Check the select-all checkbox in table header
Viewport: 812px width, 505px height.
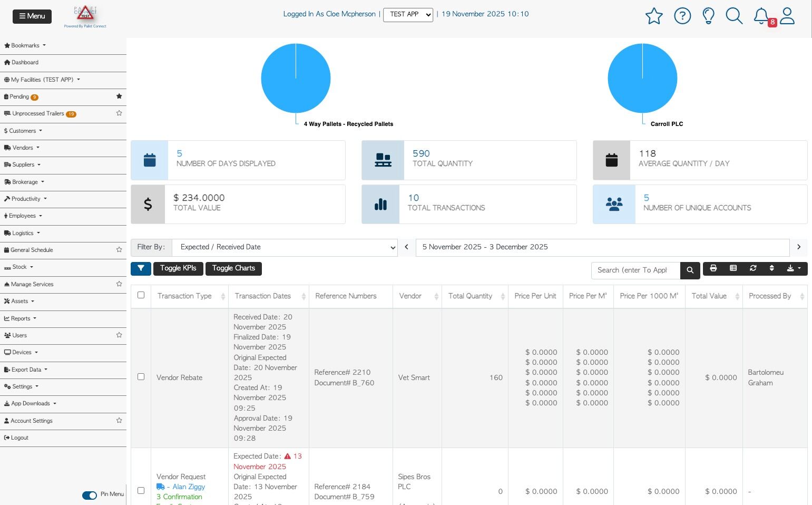coord(141,295)
